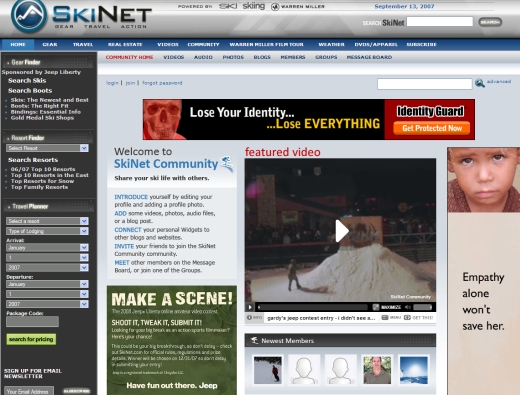Open the Arrival day dropdown
The image size is (520, 395).
47,257
